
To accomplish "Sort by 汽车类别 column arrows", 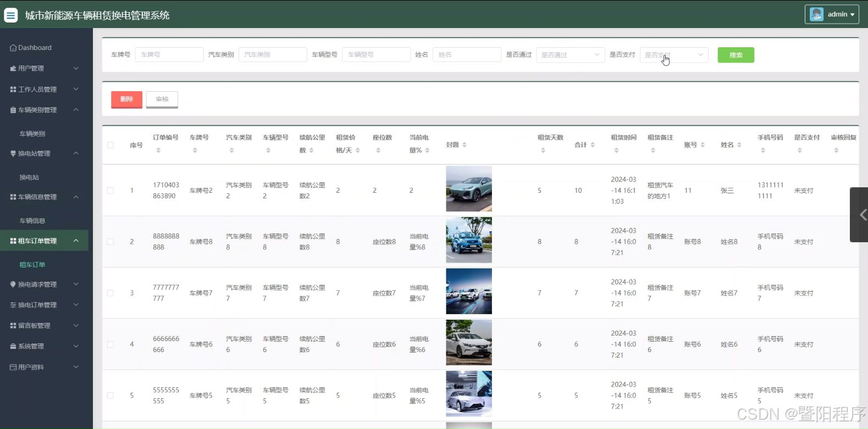I will point(231,151).
